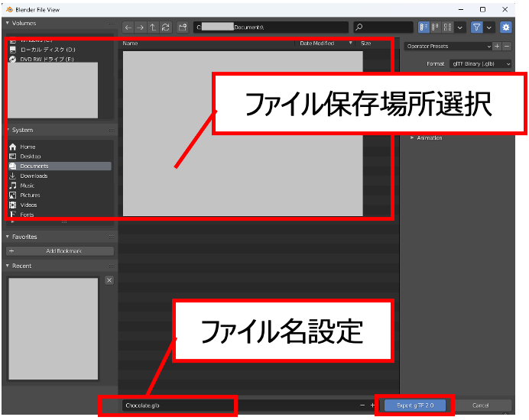Maximize the Blender File View window
This screenshot has height=420, width=529.
click(483, 9)
